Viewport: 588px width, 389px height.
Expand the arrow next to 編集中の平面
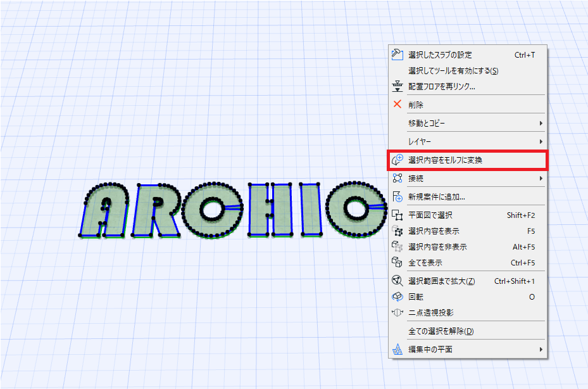[x=541, y=349]
